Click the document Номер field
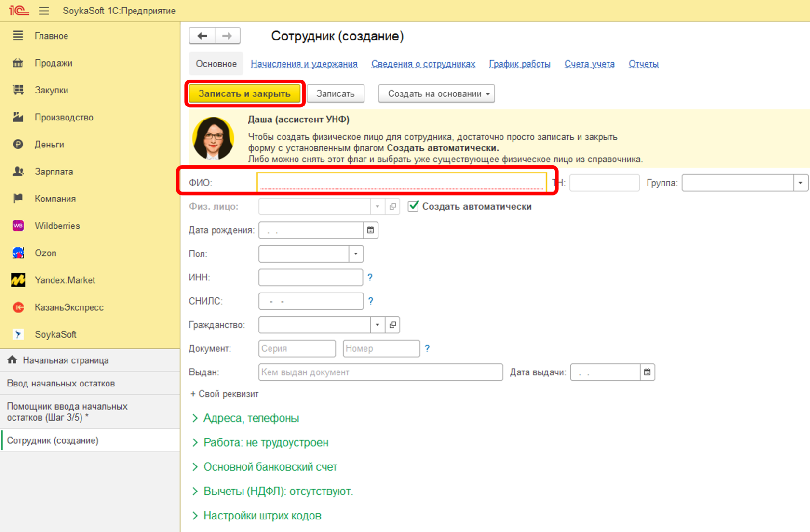This screenshot has width=810, height=532. coord(381,348)
